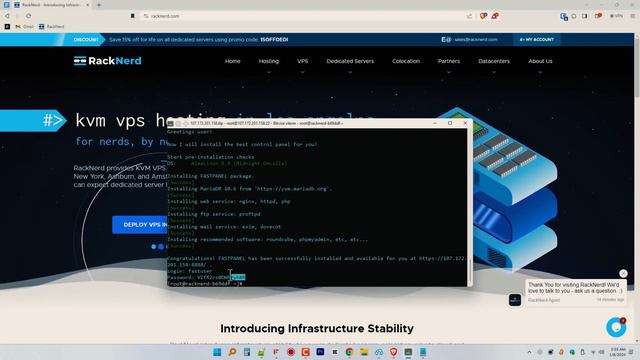Open the taskbar search magnifier
The width and height of the screenshot is (640, 360).
click(x=232, y=352)
